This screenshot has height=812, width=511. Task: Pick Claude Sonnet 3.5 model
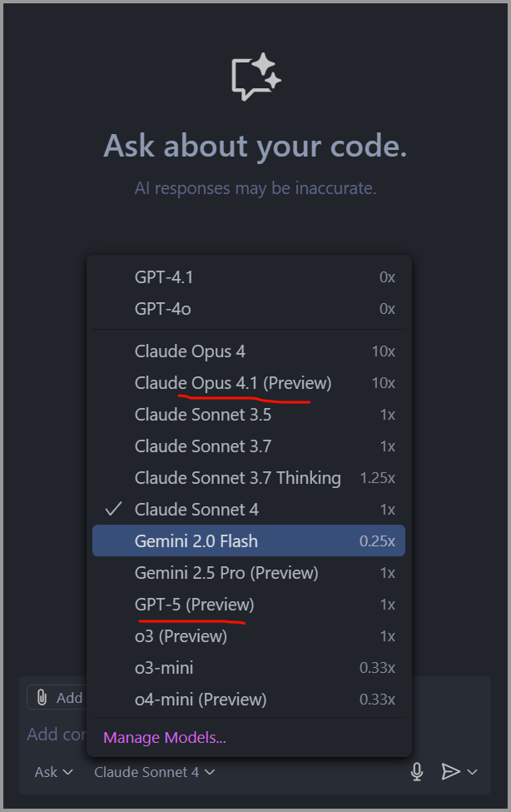(203, 415)
